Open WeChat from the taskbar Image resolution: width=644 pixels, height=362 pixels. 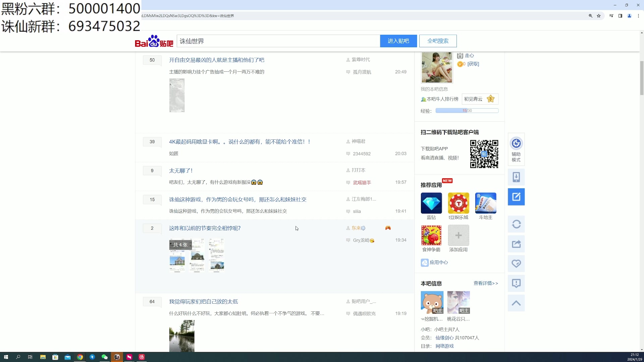104,357
